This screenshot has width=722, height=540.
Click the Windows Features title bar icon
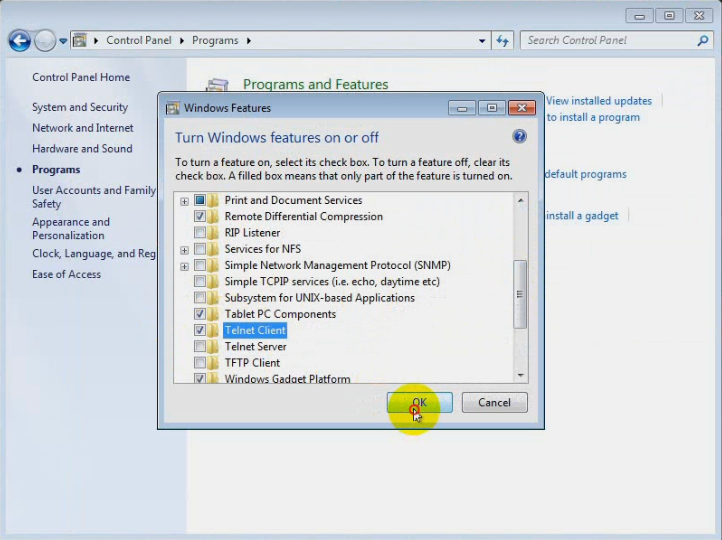click(x=173, y=108)
